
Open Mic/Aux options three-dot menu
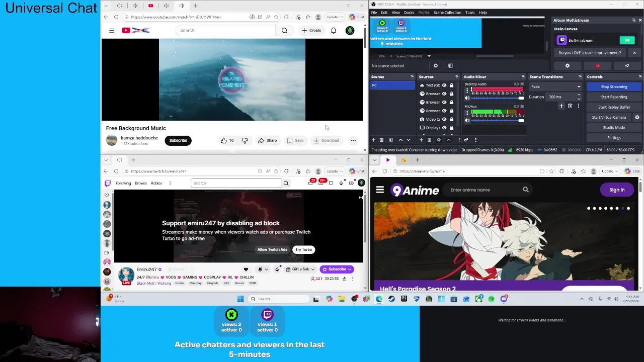tap(467, 113)
